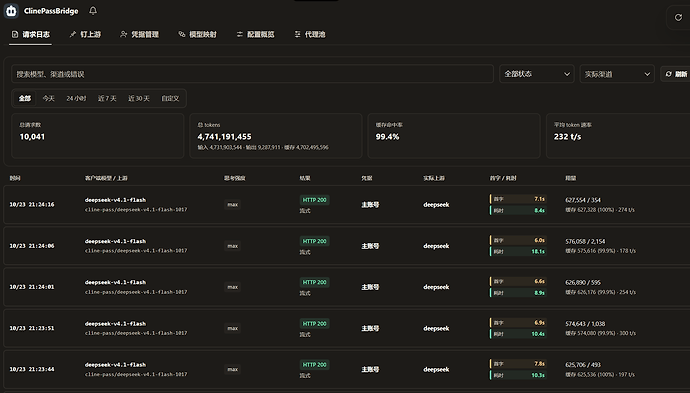Screen dimensions: 690x393
Task: Click the HTTP 200 badge in the 21:24:06 row
Action: 314,241
